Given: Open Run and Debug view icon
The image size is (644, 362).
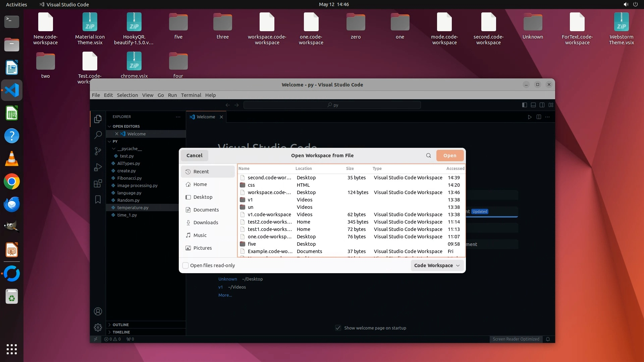Looking at the screenshot, I should coord(98,167).
